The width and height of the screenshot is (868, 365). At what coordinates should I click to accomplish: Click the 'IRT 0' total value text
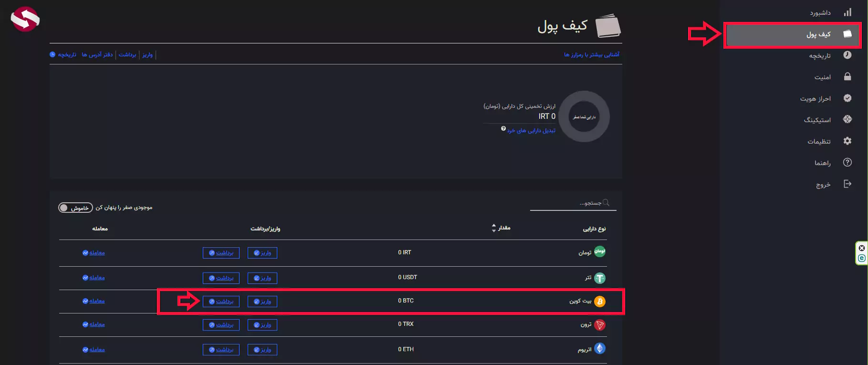click(547, 116)
